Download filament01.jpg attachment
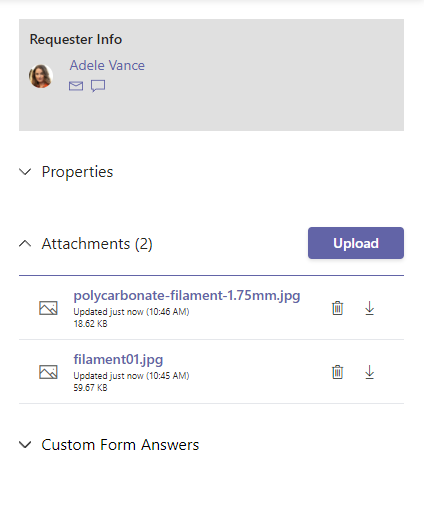Viewport: 424px width, 515px height. tap(369, 372)
